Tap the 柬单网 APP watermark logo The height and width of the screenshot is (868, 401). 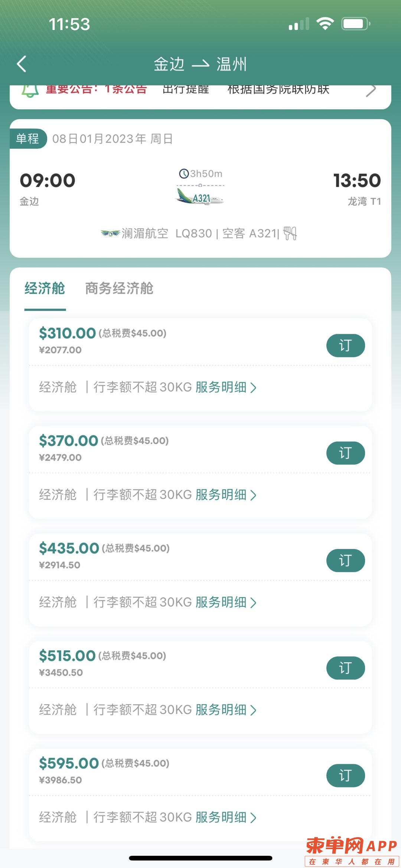(x=352, y=852)
